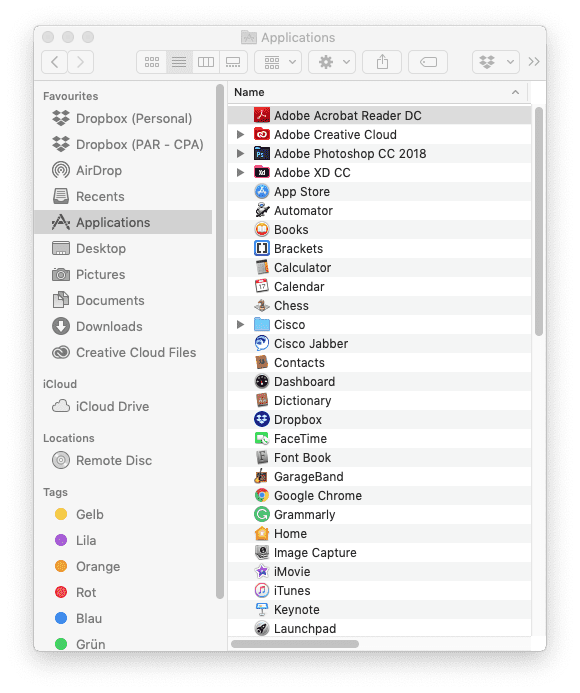The image size is (580, 693).
Task: Select the Launchpad rocket icon
Action: click(x=262, y=628)
